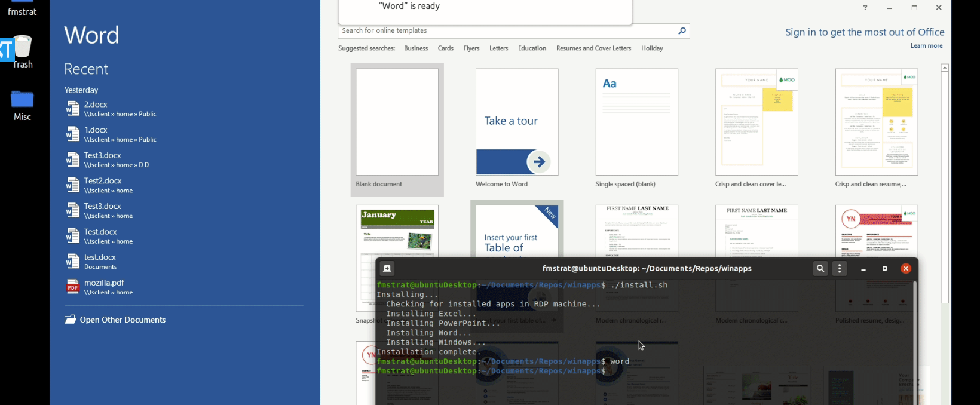Click Sign in to get the most out of Office
980x405 pixels.
pyautogui.click(x=865, y=32)
